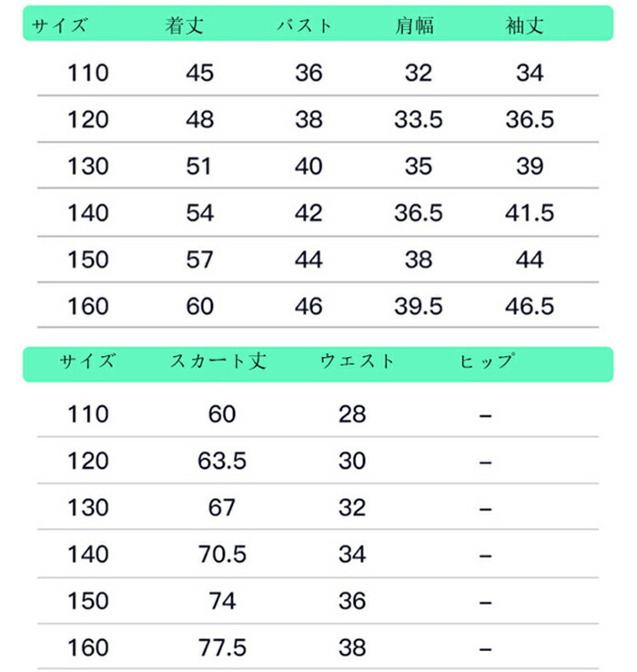Select the 77.5 skirt length value
The height and width of the screenshot is (672, 637).
tap(222, 647)
